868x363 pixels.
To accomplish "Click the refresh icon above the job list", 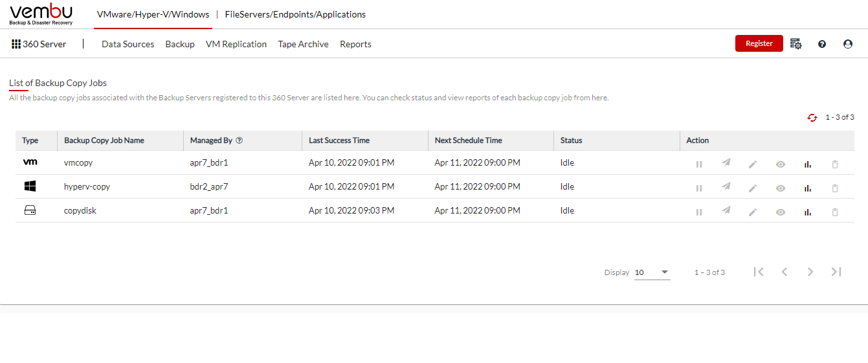I will pyautogui.click(x=812, y=118).
